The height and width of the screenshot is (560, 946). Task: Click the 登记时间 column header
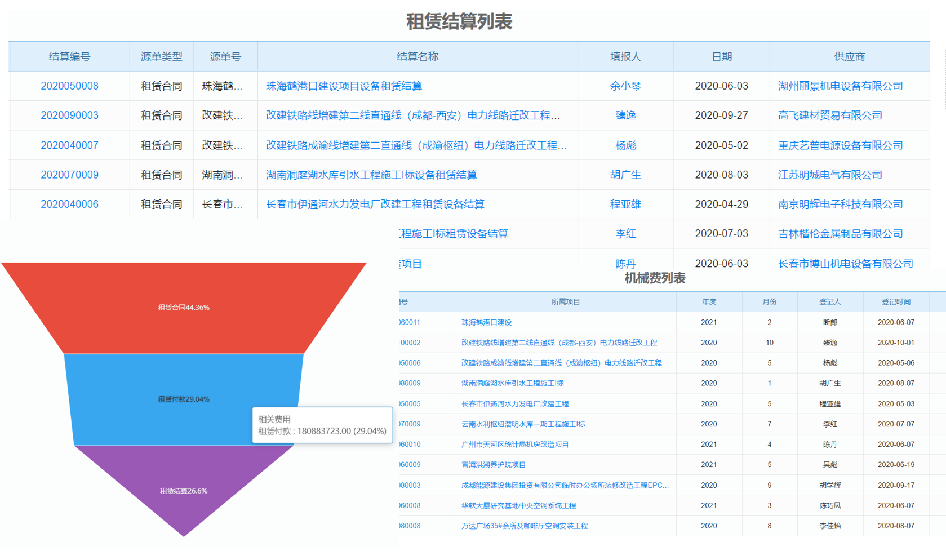pyautogui.click(x=896, y=302)
